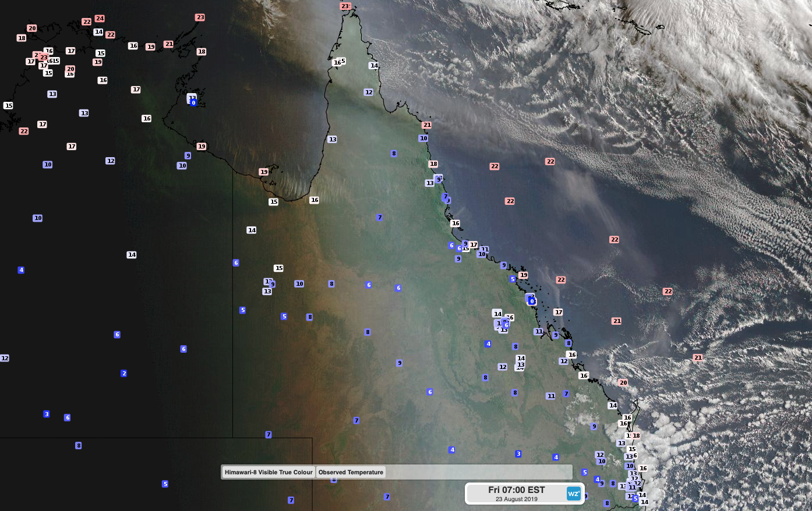Select the 18 marker overlapping the 1 marker

click(636, 436)
